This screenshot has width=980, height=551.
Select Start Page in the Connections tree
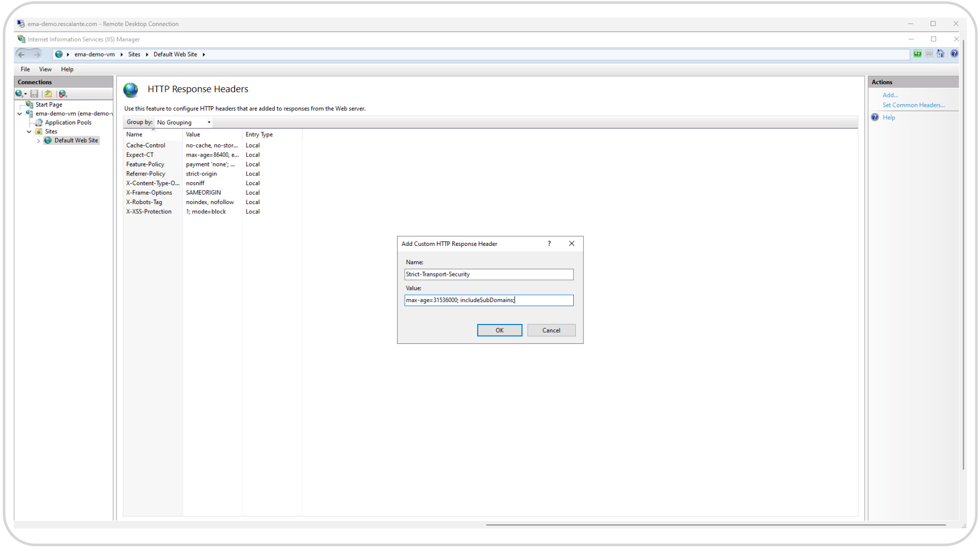pos(49,105)
